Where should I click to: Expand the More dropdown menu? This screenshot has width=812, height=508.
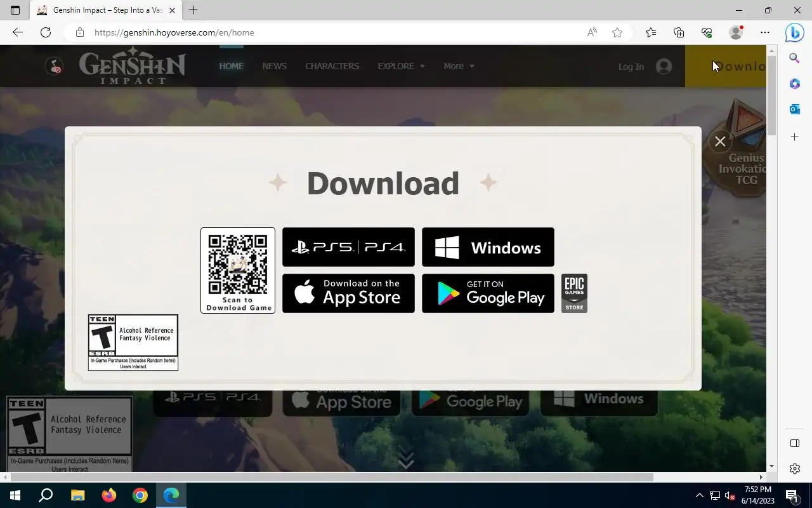[459, 66]
